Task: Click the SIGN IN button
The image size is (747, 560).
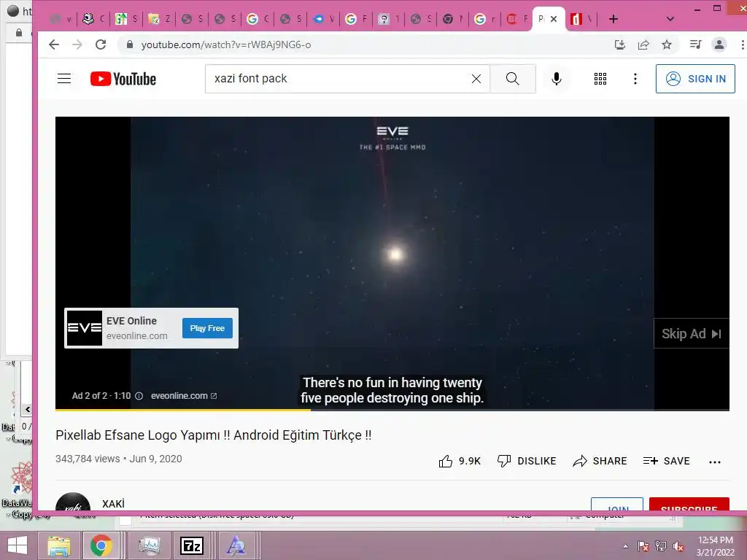Action: coord(695,79)
